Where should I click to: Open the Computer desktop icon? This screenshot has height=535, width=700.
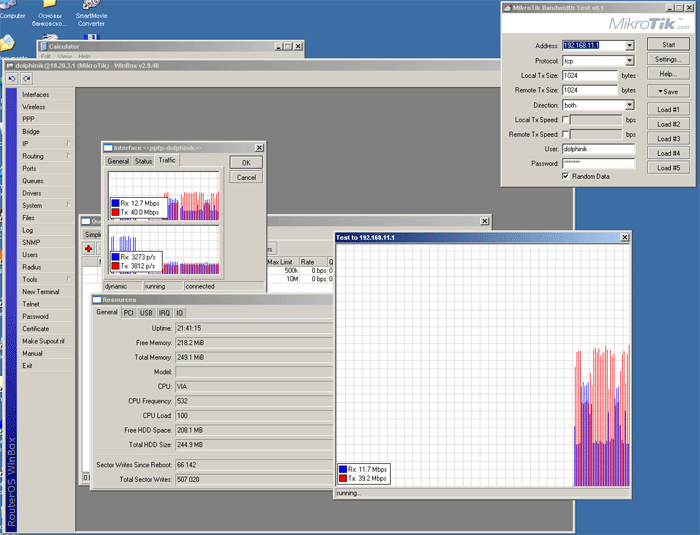pyautogui.click(x=12, y=11)
